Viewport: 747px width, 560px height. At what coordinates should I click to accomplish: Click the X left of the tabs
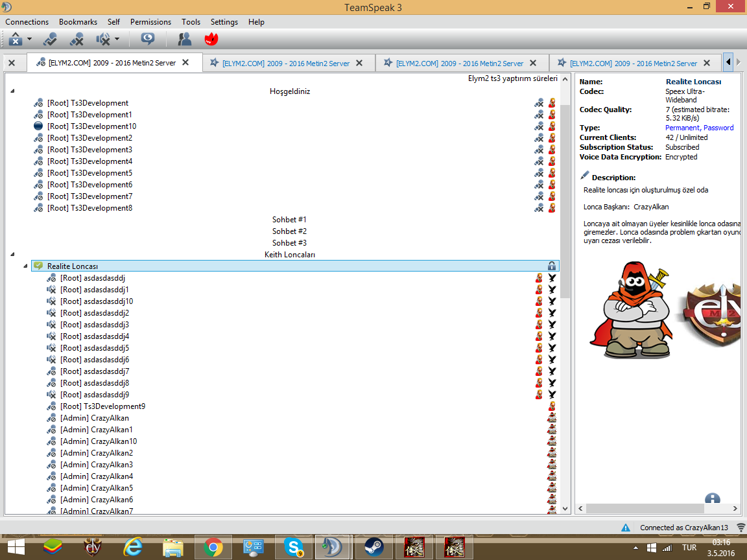tap(12, 63)
